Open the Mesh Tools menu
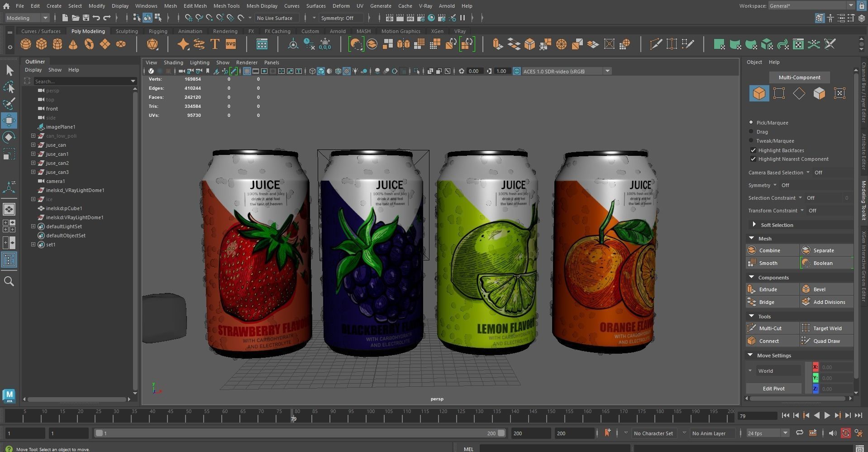The width and height of the screenshot is (868, 452). click(226, 6)
